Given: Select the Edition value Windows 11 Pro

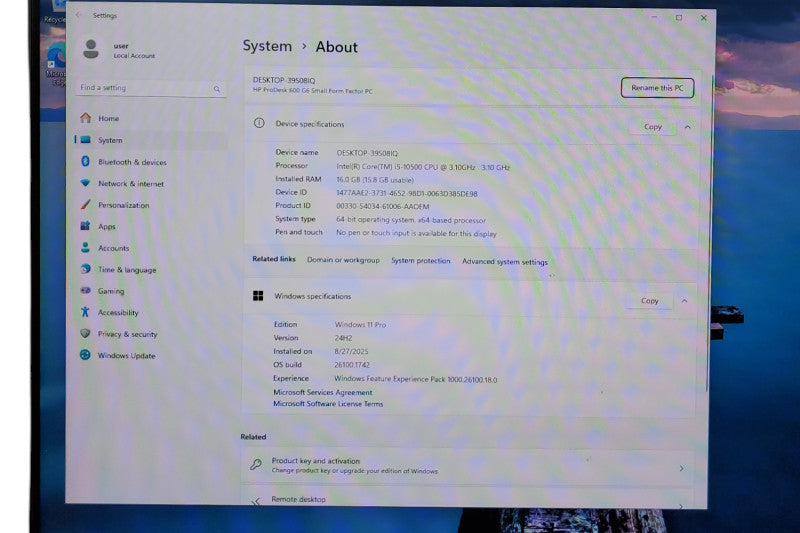Looking at the screenshot, I should 360,324.
